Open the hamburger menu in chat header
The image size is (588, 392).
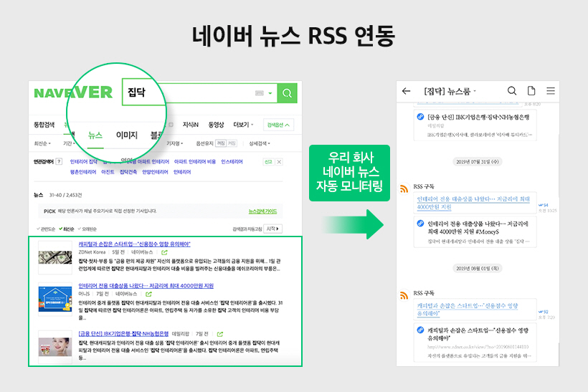coord(551,91)
